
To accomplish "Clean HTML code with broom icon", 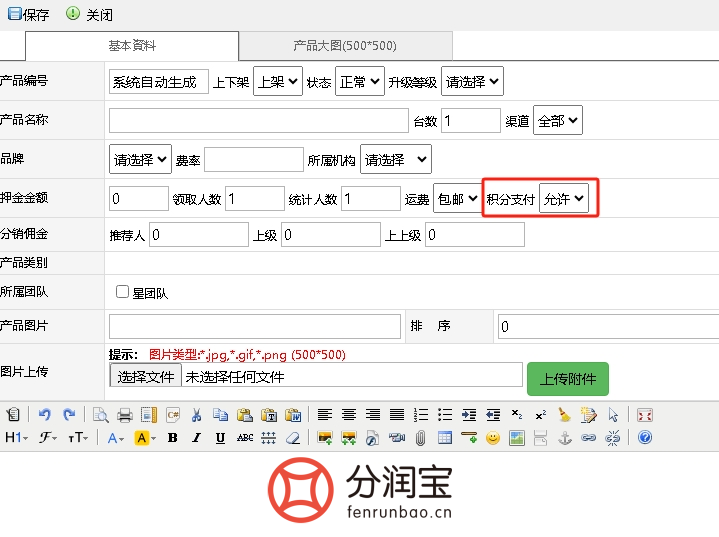I will coord(565,415).
